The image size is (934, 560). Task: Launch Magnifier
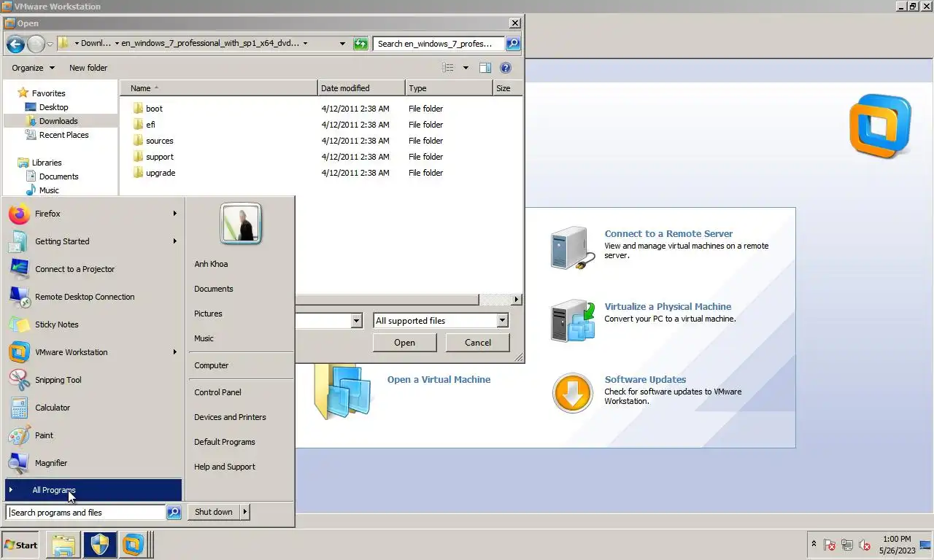pyautogui.click(x=93, y=463)
